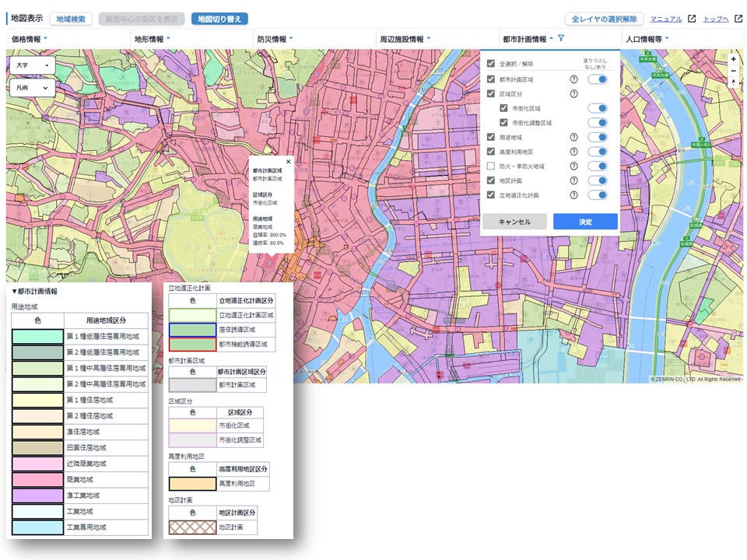Expand the 凡例 legend dropdown
Screen dimensions: 747x560
coord(33,89)
